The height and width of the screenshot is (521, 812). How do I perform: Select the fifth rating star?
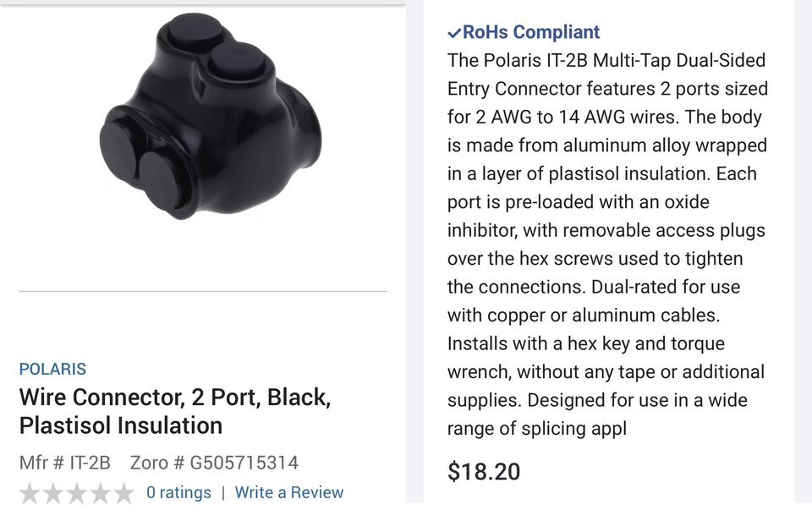click(x=124, y=493)
